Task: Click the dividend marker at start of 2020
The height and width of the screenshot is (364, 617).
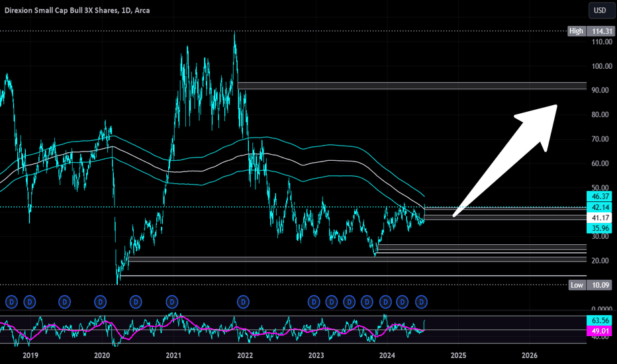Action: click(101, 302)
